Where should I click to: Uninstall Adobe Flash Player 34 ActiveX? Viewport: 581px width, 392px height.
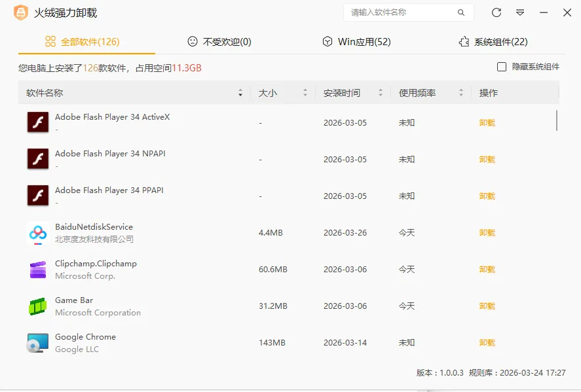pos(487,122)
